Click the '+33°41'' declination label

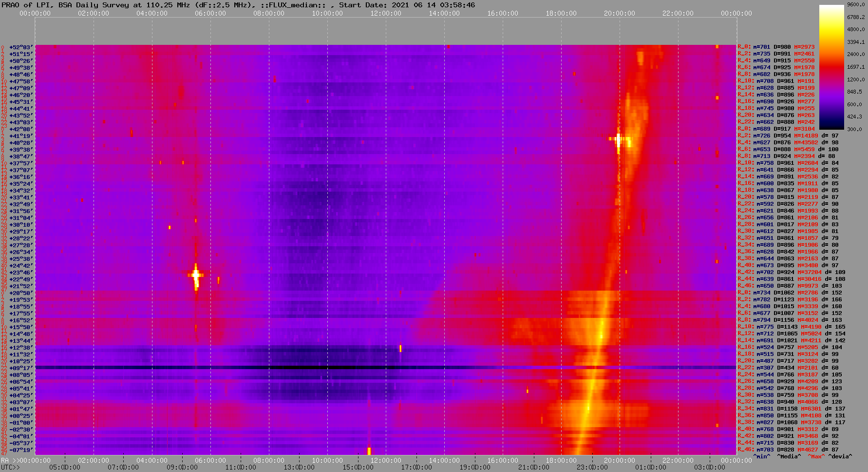click(21, 197)
